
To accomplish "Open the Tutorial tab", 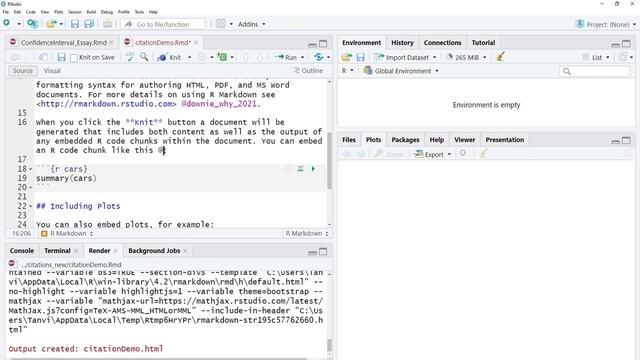I will click(483, 42).
